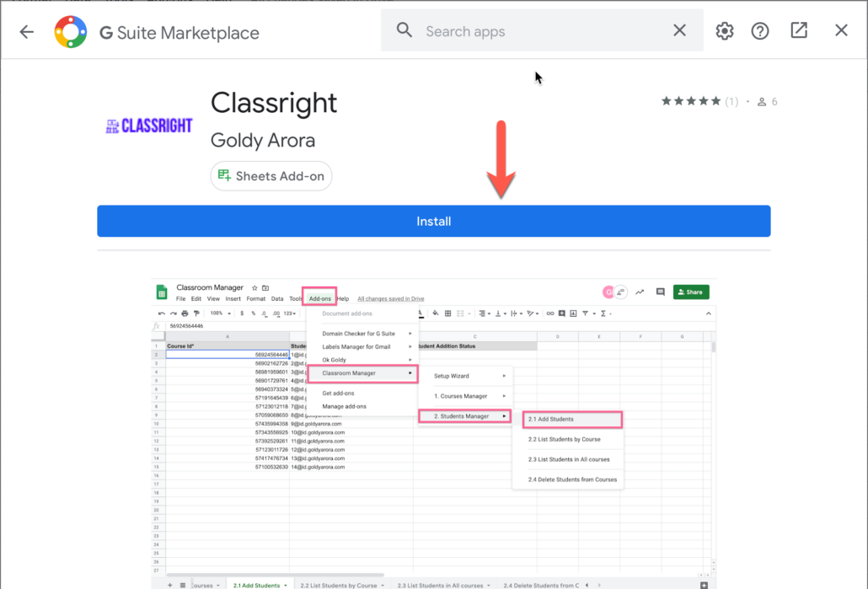Click the Classright app title
This screenshot has width=868, height=589.
[x=274, y=104]
